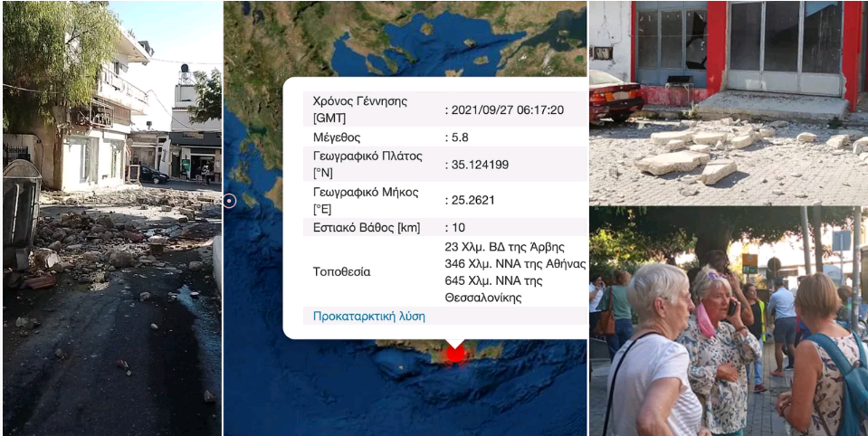Viewport: 868px width, 436px height.
Task: Click the Εστιακό Βάθος depth row
Action: (445, 227)
